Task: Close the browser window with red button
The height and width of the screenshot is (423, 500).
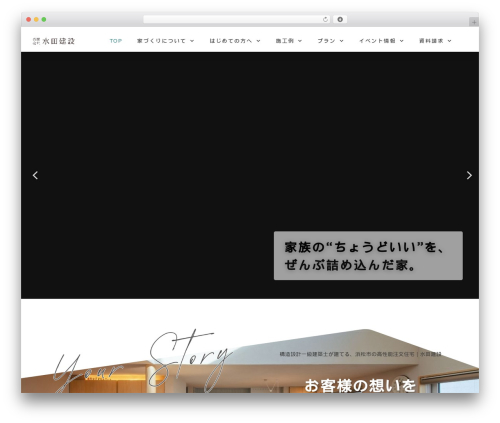Action: pos(29,20)
